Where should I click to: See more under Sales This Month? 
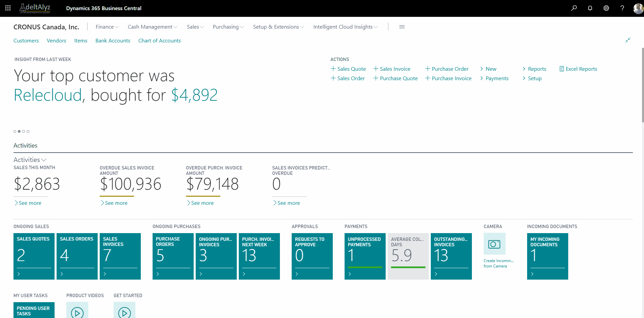point(28,203)
